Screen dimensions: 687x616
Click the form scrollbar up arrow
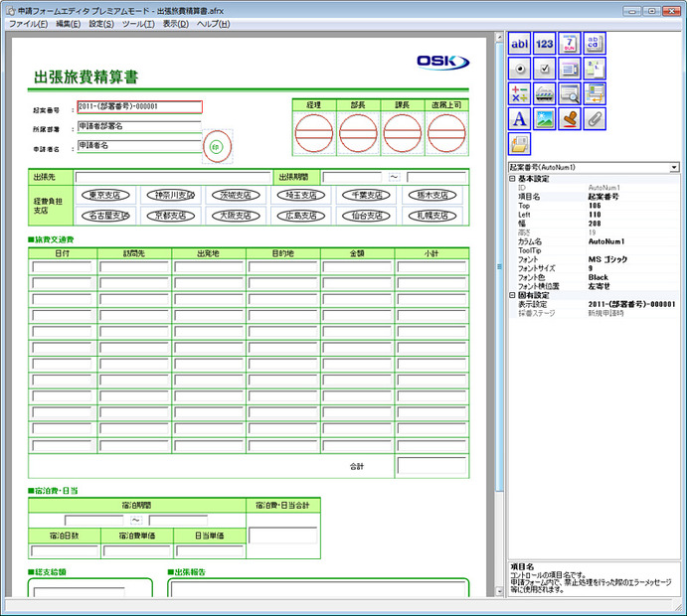[x=499, y=37]
